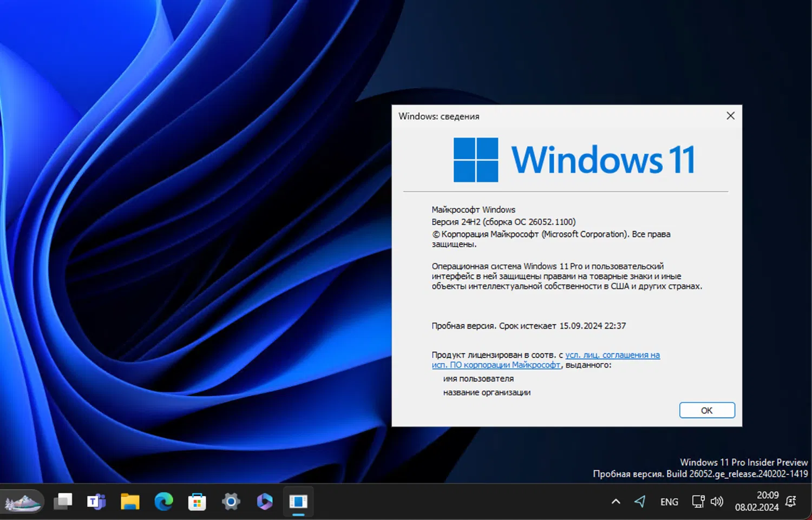The width and height of the screenshot is (812, 520).
Task: Click the location indicator in the system tray
Action: pos(640,501)
